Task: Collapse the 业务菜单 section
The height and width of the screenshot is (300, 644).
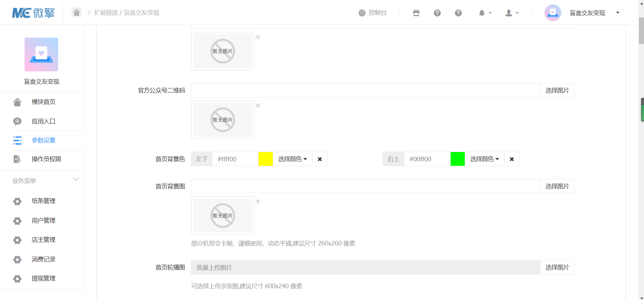Action: 76,180
